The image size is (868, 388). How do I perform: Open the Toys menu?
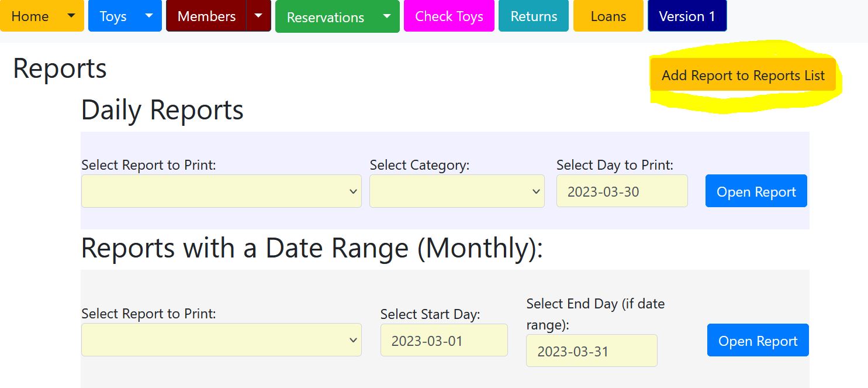113,16
